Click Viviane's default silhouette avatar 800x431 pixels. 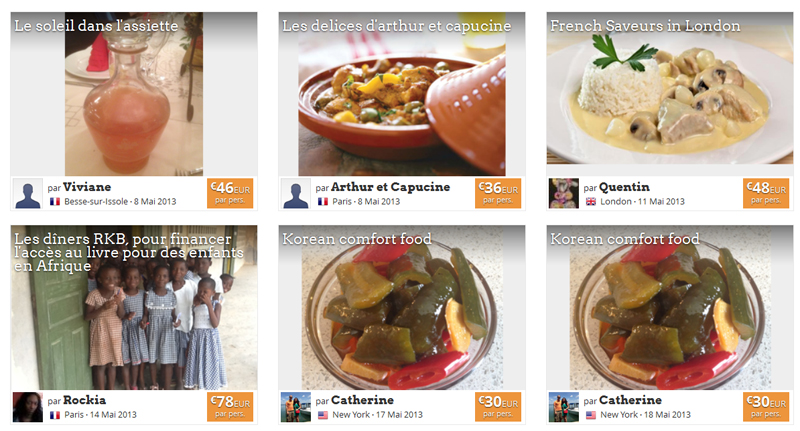(x=28, y=193)
